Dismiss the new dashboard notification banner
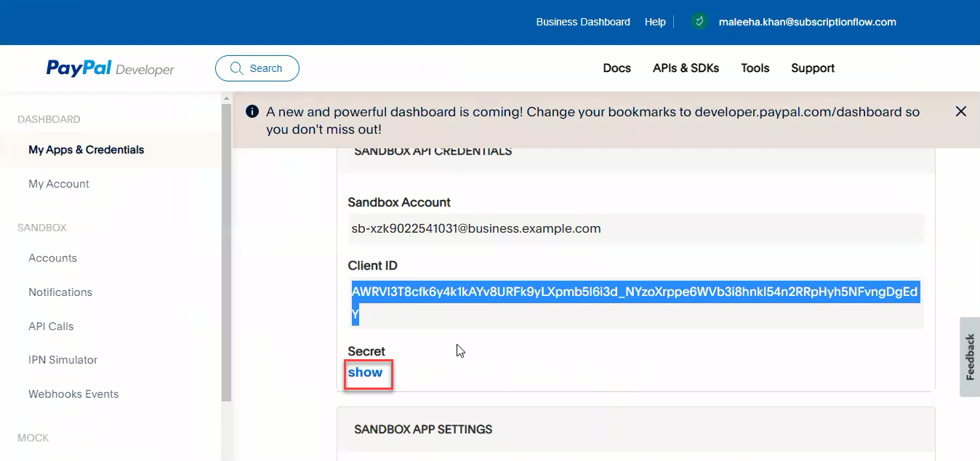 click(961, 111)
